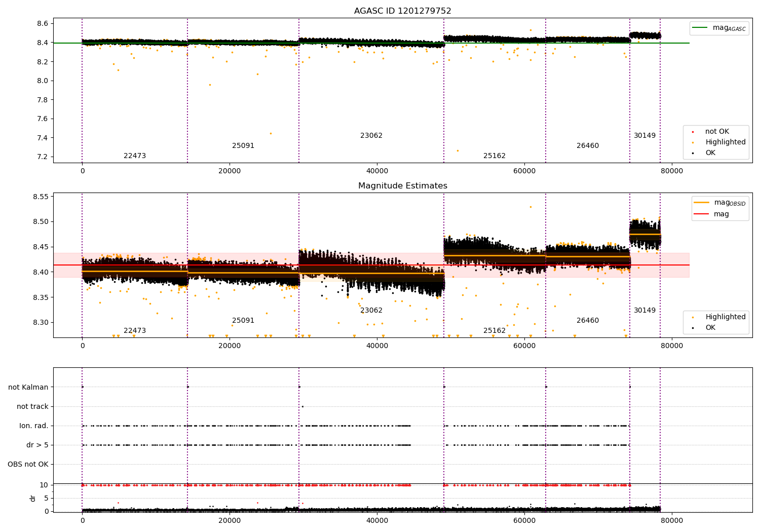Click the 7.6 y-axis tick label

pyautogui.click(x=43, y=119)
